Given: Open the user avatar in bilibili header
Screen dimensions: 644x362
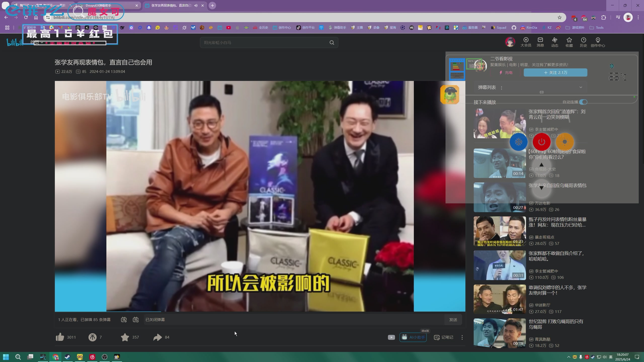Looking at the screenshot, I should 510,42.
